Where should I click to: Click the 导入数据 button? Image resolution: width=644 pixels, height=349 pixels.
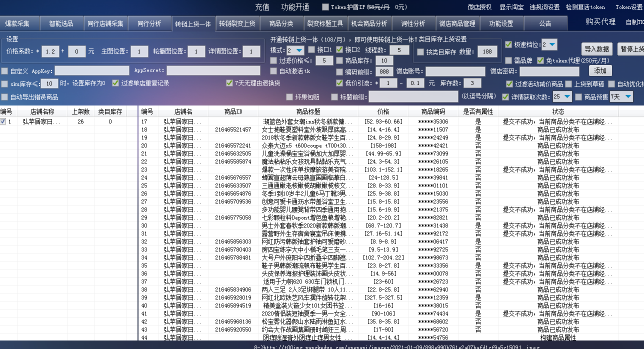point(596,48)
